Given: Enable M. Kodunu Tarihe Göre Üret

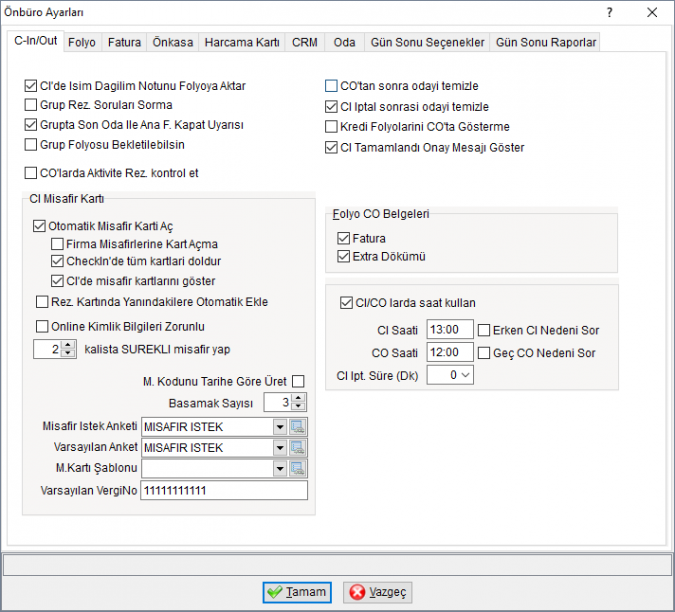Looking at the screenshot, I should [298, 381].
